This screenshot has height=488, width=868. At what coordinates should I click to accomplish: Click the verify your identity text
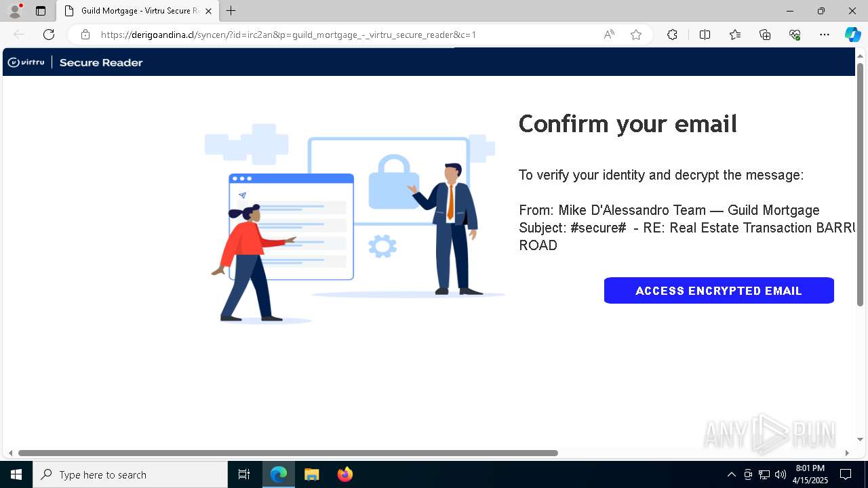pos(661,175)
